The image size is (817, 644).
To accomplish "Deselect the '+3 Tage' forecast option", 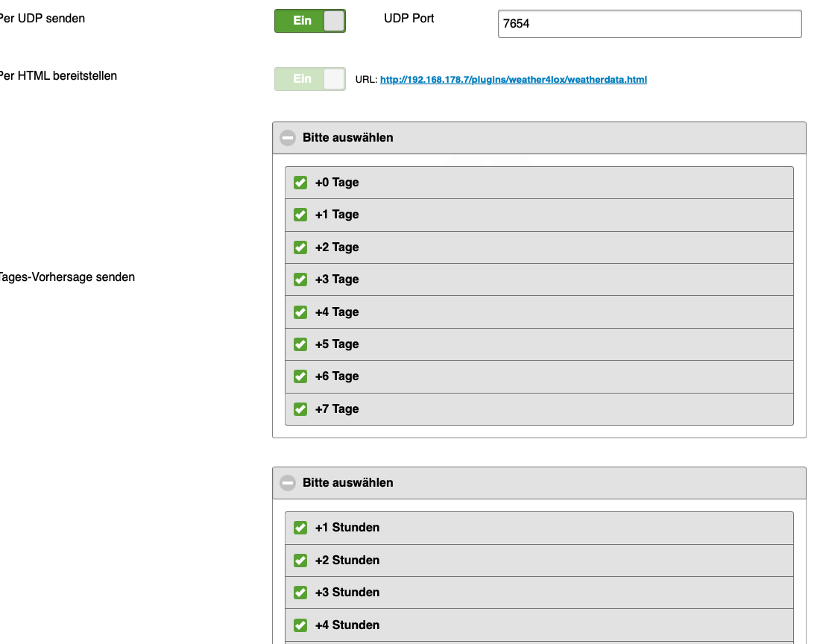I will pyautogui.click(x=300, y=280).
